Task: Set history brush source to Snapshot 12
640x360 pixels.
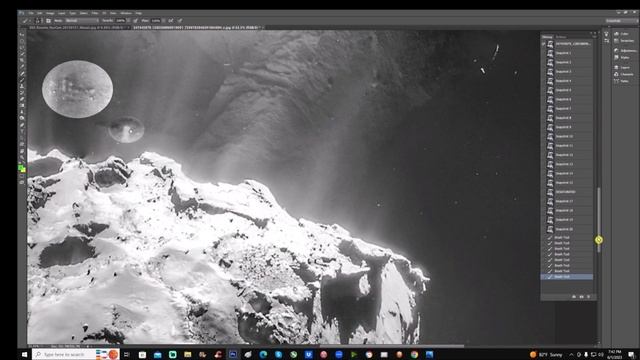Action: coord(543,155)
